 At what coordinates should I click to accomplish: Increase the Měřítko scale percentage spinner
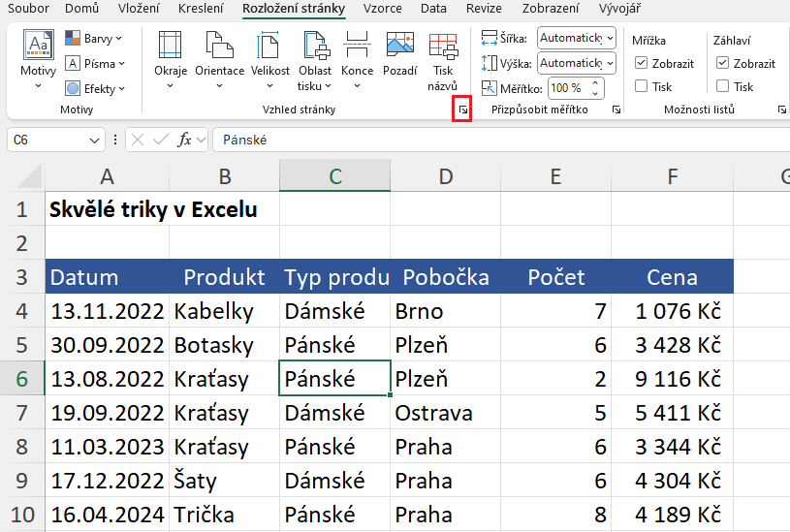click(x=594, y=82)
